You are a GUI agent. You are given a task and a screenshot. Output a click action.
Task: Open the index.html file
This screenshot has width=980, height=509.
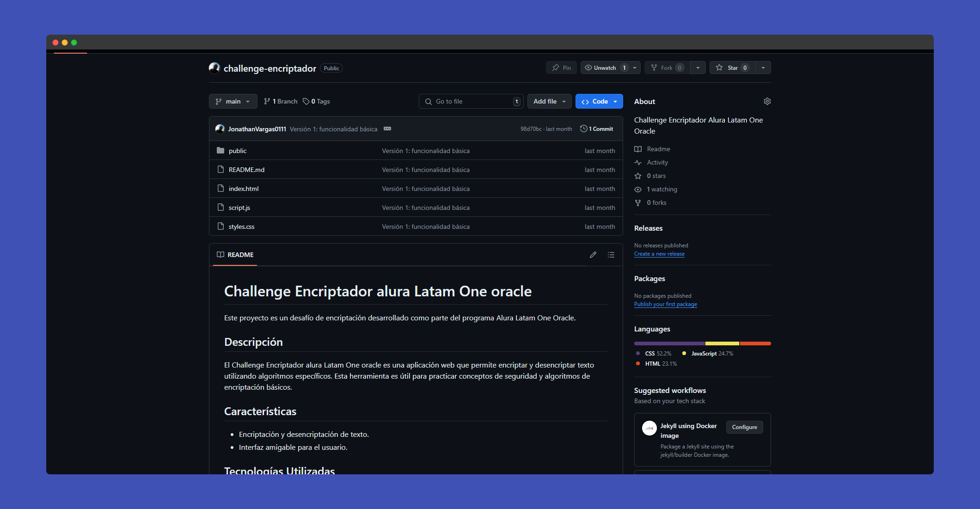coord(244,189)
